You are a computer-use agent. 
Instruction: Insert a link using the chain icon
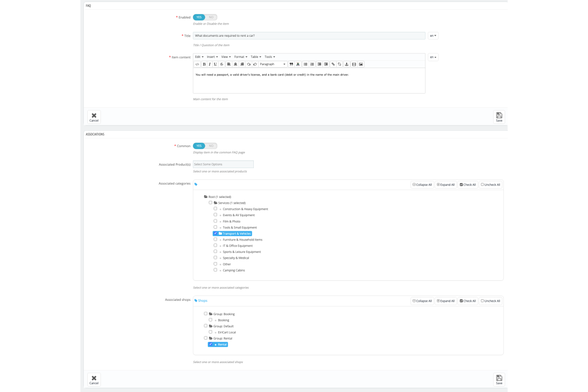[333, 64]
